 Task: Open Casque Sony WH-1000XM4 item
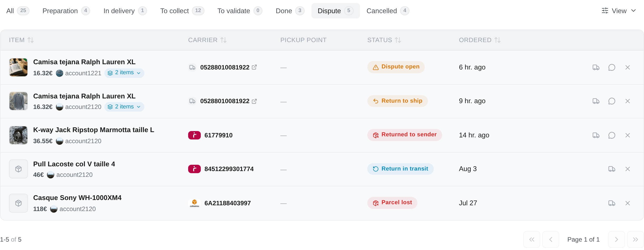tap(77, 198)
